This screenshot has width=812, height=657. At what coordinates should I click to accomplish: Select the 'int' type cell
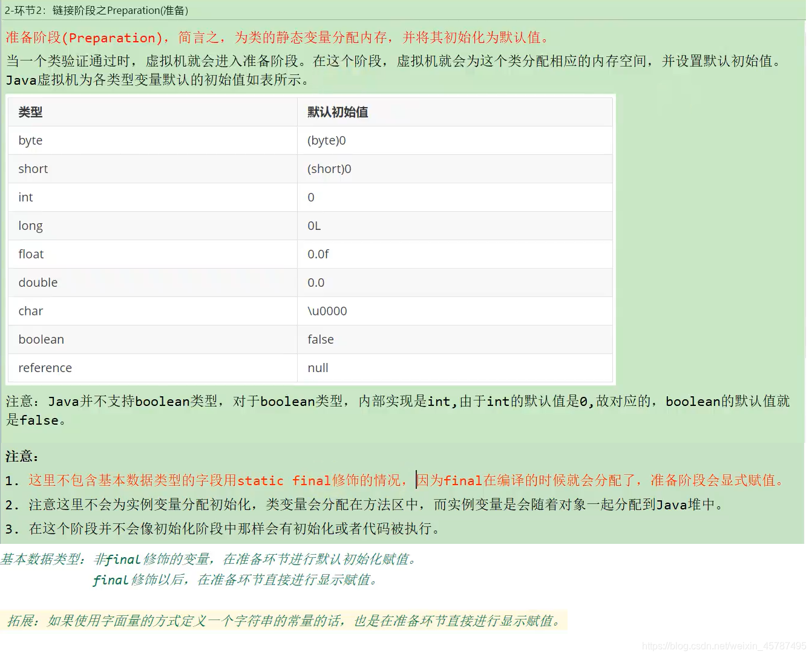(x=152, y=197)
